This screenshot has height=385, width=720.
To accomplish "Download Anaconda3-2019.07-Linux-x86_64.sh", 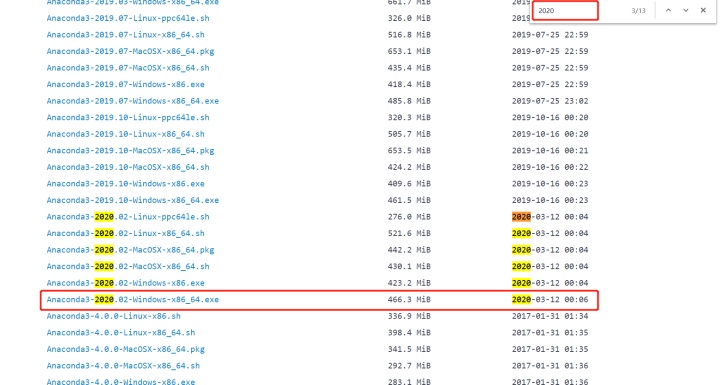I will (x=125, y=35).
